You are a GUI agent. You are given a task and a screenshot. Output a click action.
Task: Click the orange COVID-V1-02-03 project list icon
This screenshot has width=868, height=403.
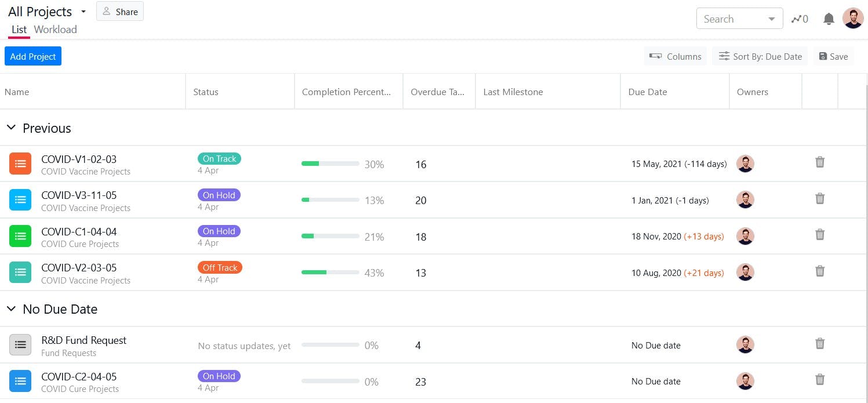20,164
